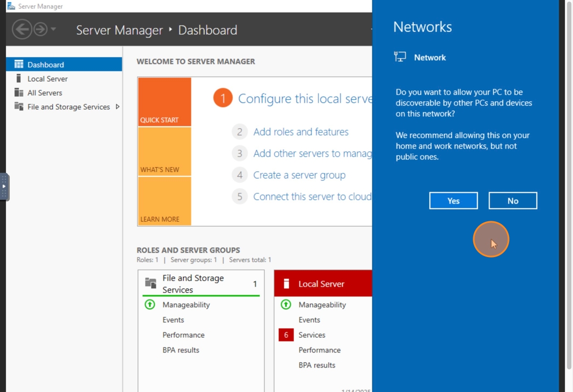Click the back navigation arrow button
Viewport: 573px width, 392px height.
[21, 29]
